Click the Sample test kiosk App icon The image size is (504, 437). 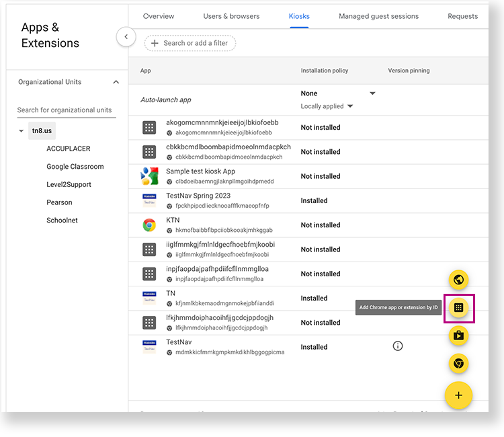coord(149,176)
